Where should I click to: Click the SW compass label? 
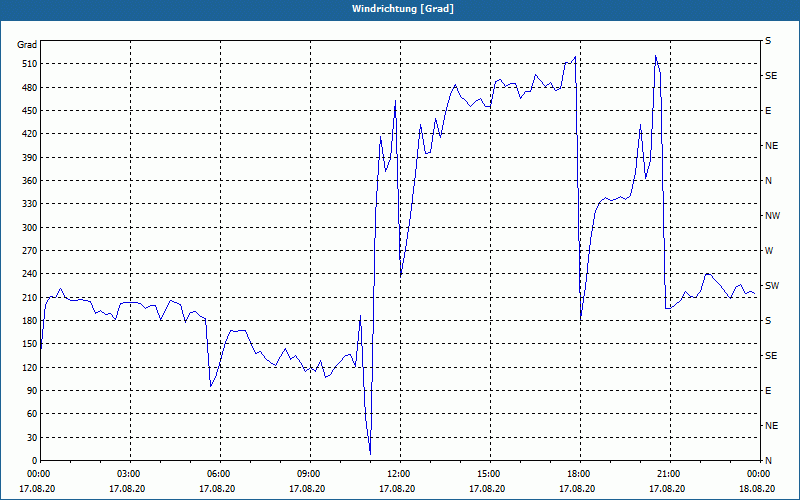(x=772, y=286)
